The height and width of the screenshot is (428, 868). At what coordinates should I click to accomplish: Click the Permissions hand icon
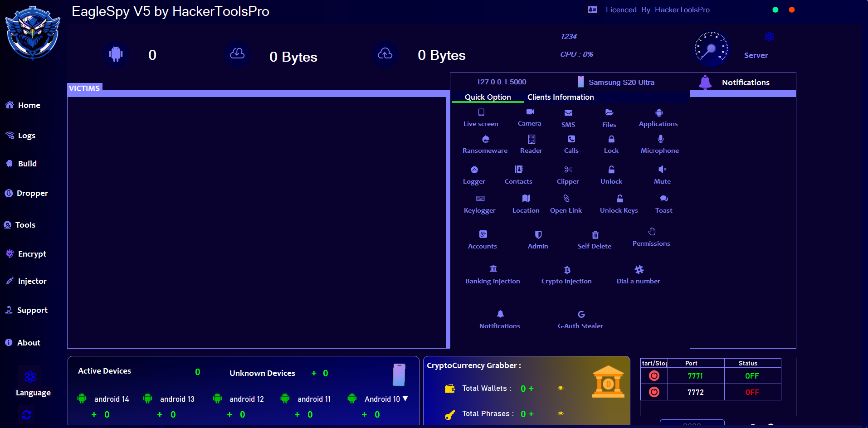click(652, 232)
